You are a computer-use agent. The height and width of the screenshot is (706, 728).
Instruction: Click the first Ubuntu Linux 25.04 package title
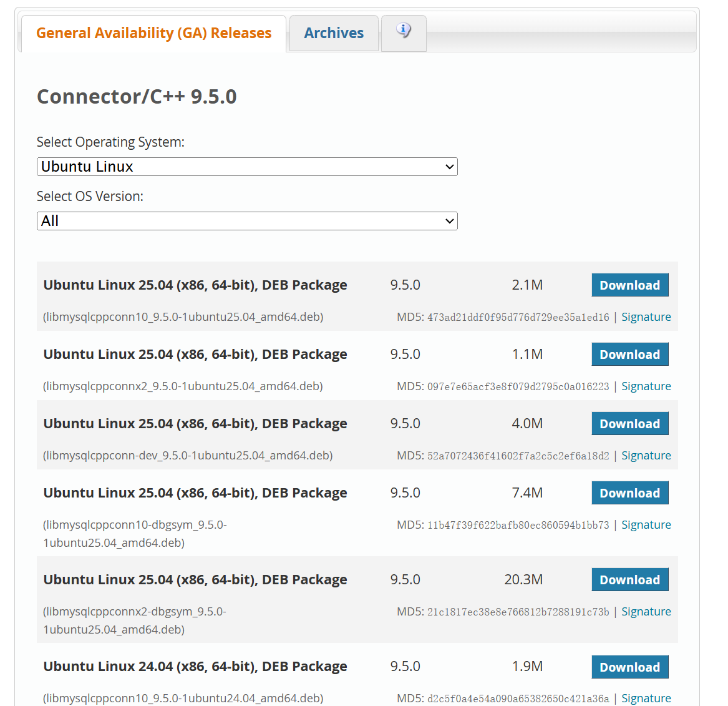tap(195, 285)
